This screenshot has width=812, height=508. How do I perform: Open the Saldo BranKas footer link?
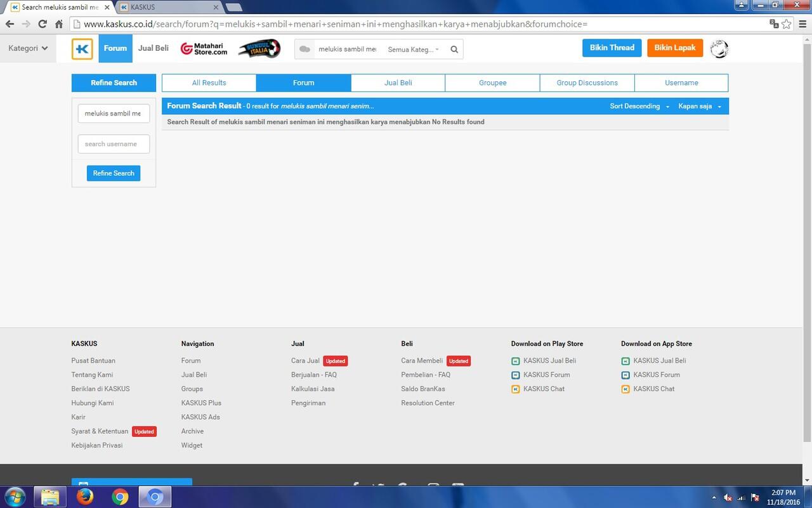[x=423, y=389]
